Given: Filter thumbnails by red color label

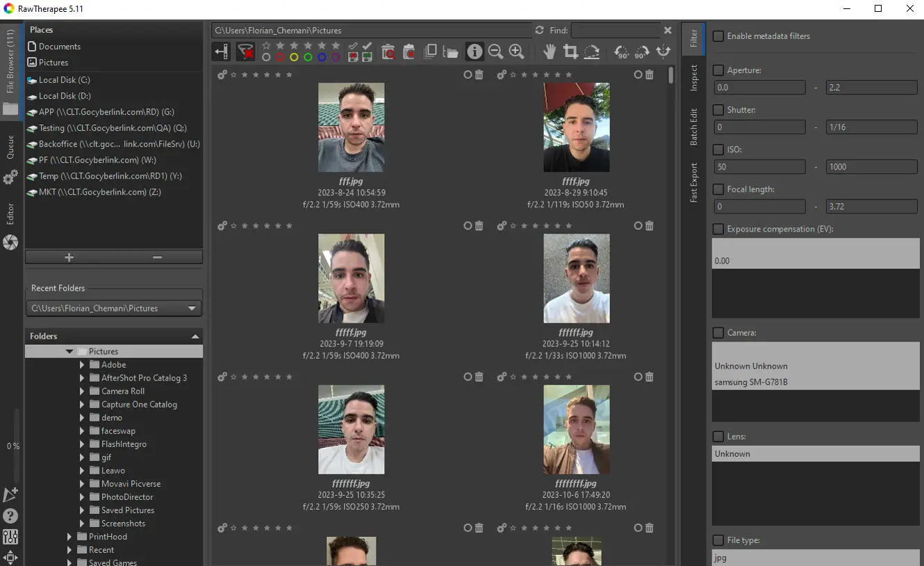Looking at the screenshot, I should tap(280, 57).
